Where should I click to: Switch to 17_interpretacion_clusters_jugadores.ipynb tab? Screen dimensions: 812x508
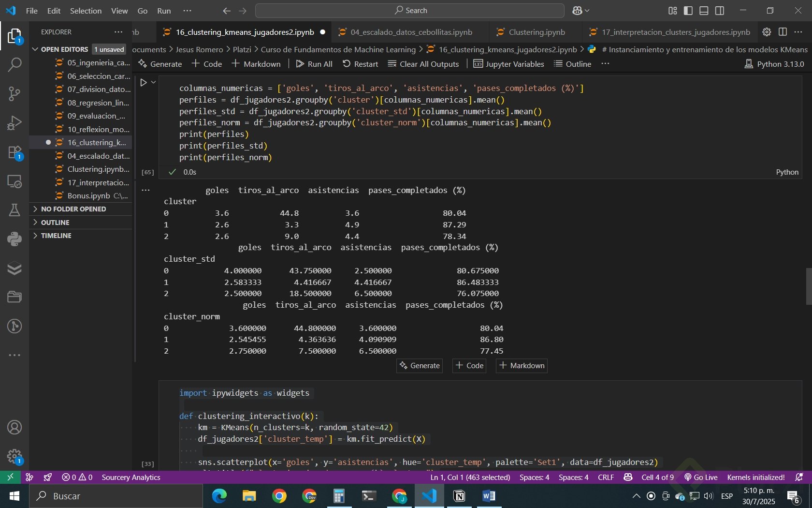click(x=675, y=32)
